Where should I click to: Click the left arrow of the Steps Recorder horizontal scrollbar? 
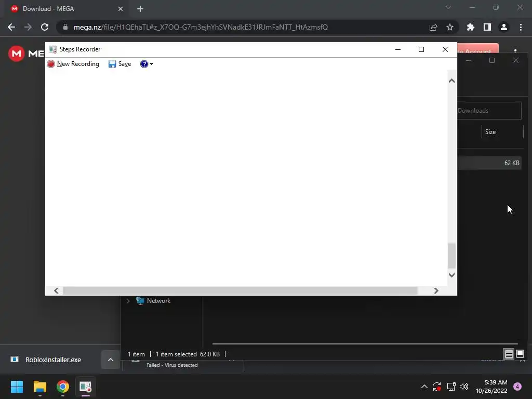tap(56, 291)
